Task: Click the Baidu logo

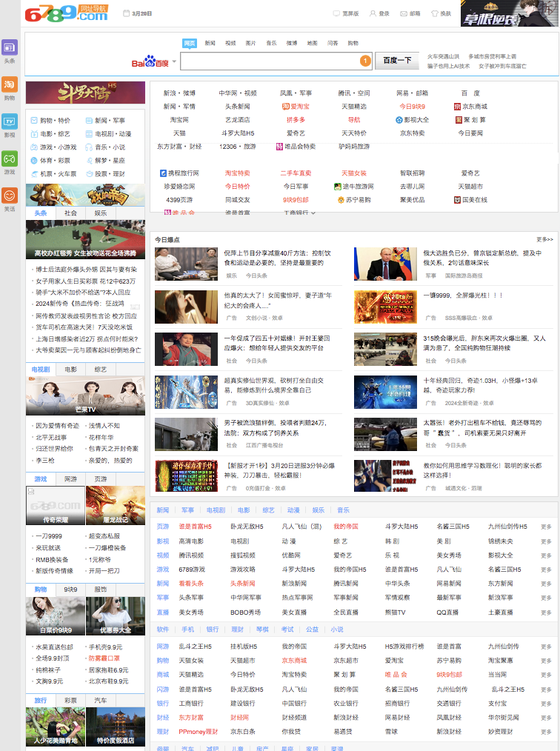Action: (x=150, y=61)
